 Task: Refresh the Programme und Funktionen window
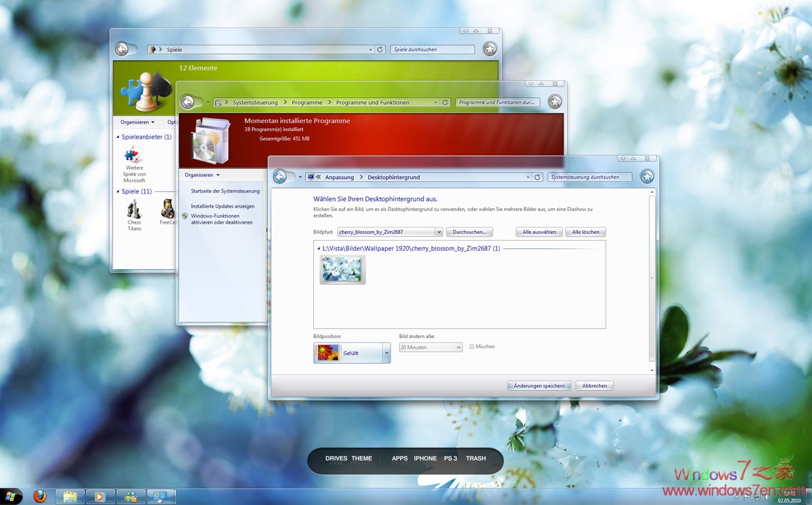tap(445, 103)
